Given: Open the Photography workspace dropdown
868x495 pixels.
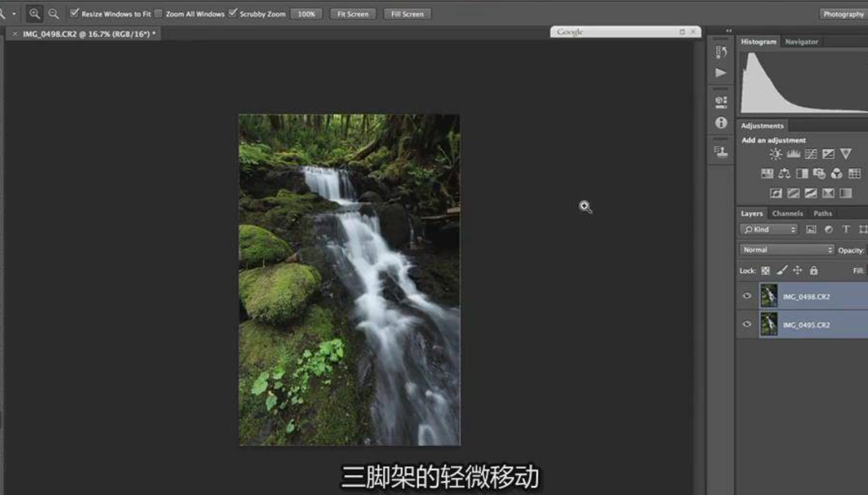Looking at the screenshot, I should pyautogui.click(x=843, y=14).
